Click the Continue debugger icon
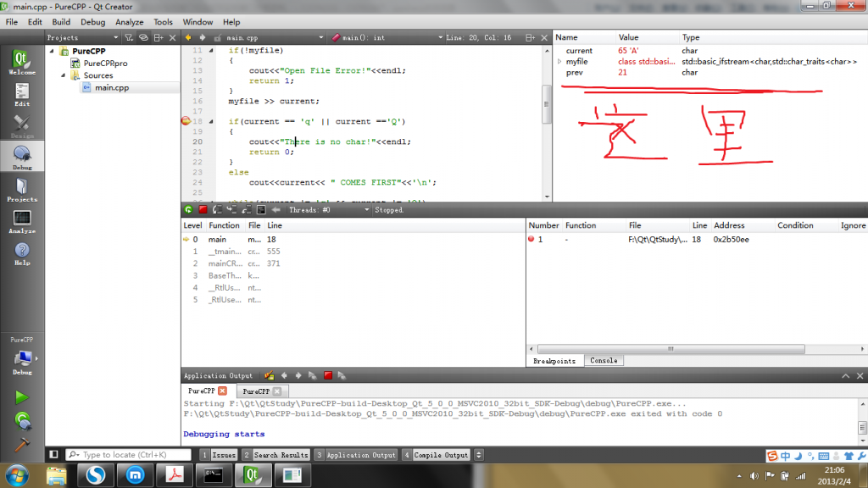Screen dimensions: 868x488 [188, 209]
